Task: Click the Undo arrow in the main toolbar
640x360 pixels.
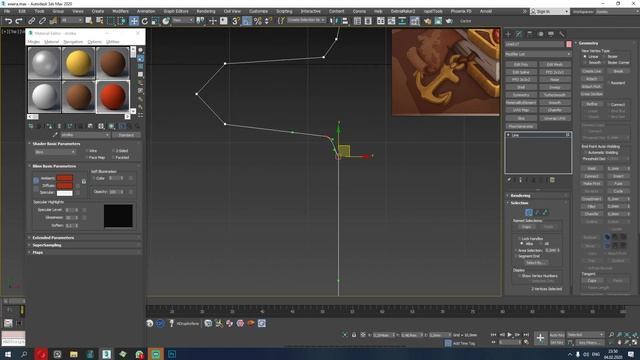Action: 8,21
